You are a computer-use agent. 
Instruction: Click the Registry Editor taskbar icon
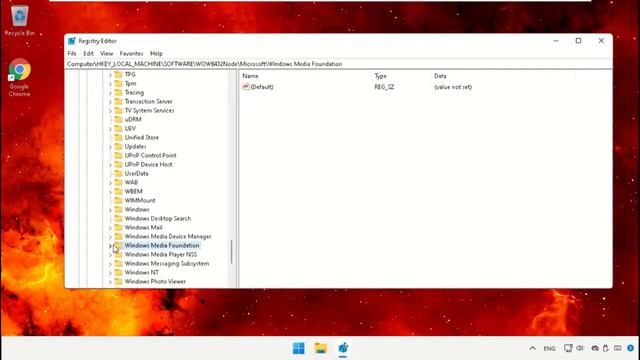343,348
